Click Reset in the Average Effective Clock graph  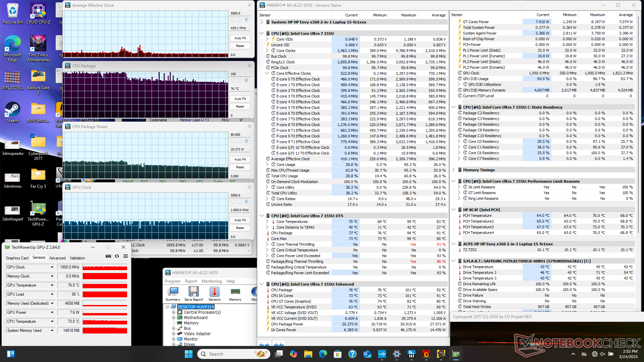pyautogui.click(x=240, y=46)
